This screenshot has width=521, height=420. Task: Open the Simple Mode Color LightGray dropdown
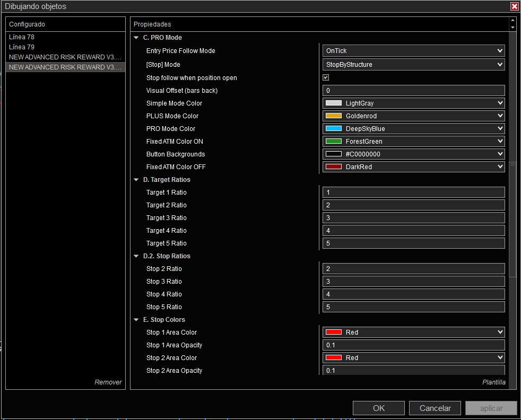click(x=413, y=103)
